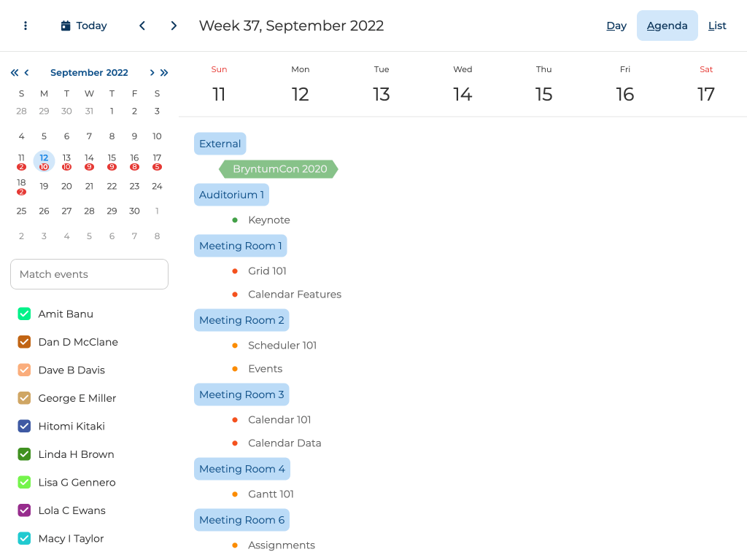Jump back one year in mini calendar
This screenshot has width=747, height=560.
click(15, 72)
